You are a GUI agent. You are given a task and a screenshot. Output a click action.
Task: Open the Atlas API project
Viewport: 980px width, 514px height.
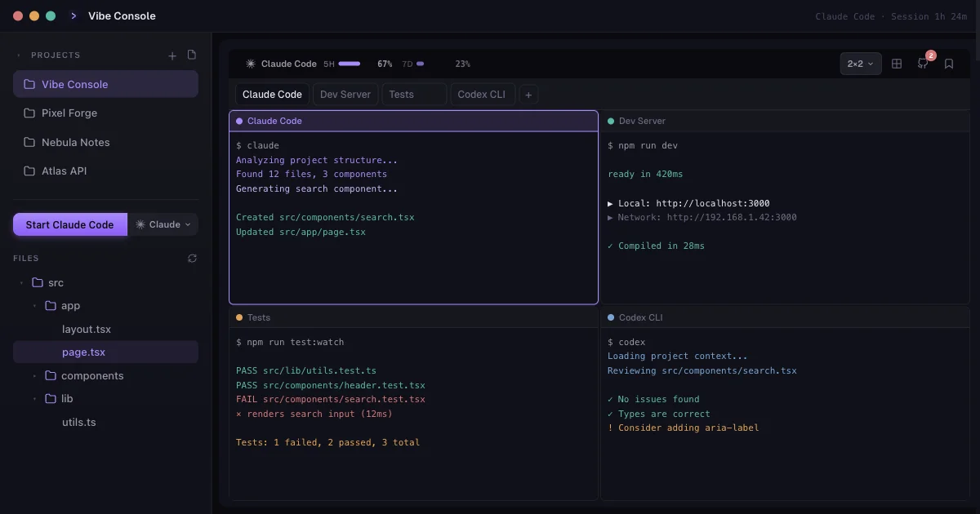point(105,171)
